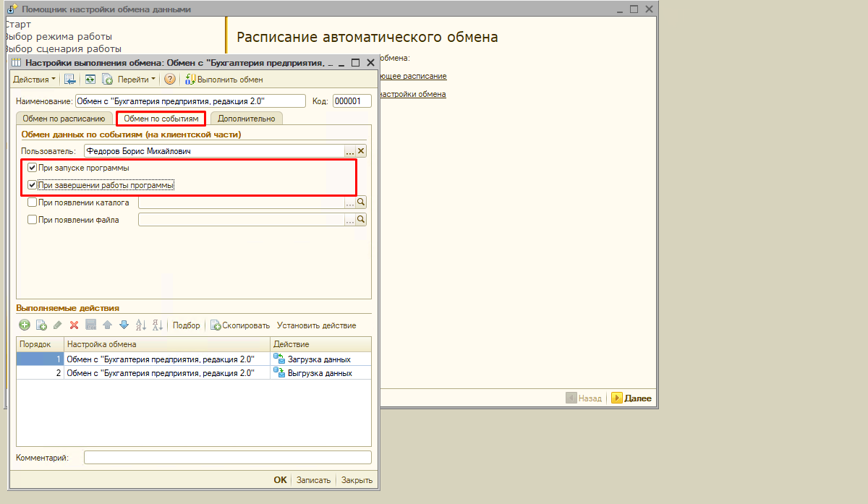
Task: Enable При появлении файла checkbox
Action: click(x=32, y=220)
